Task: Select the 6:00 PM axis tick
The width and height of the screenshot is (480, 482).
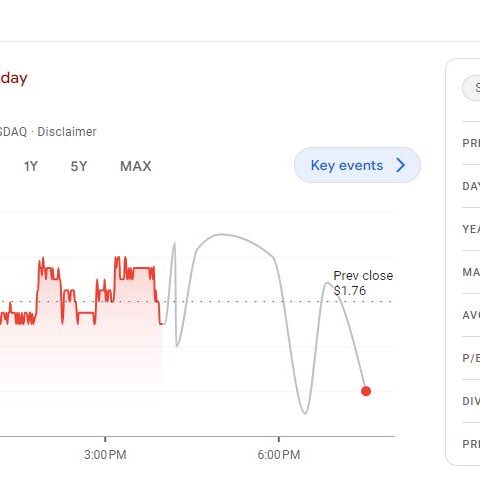Action: click(x=279, y=454)
